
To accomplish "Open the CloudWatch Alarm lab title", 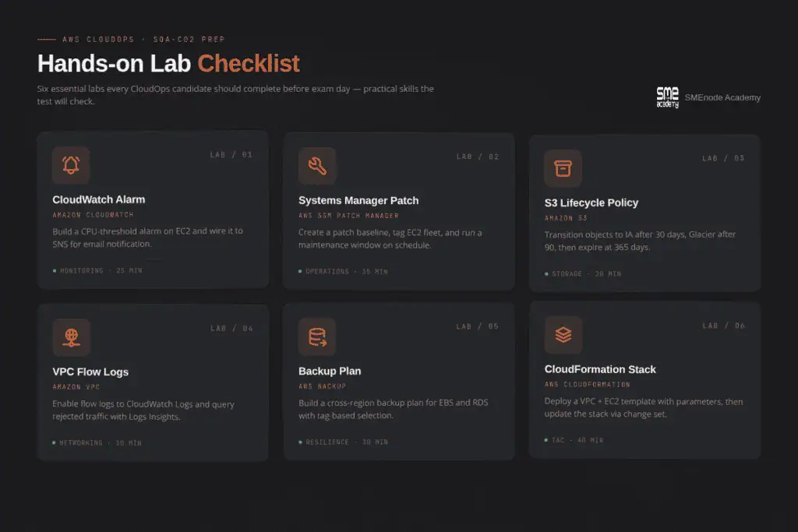I will point(98,199).
